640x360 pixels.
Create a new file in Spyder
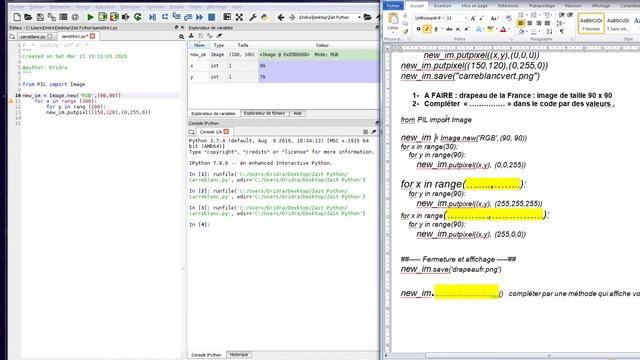pyautogui.click(x=17, y=17)
